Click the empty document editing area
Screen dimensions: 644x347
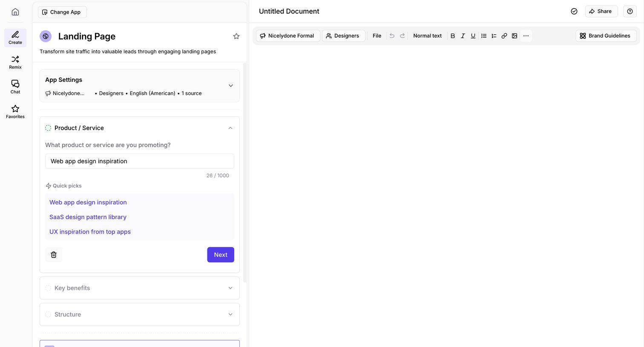[x=446, y=196]
